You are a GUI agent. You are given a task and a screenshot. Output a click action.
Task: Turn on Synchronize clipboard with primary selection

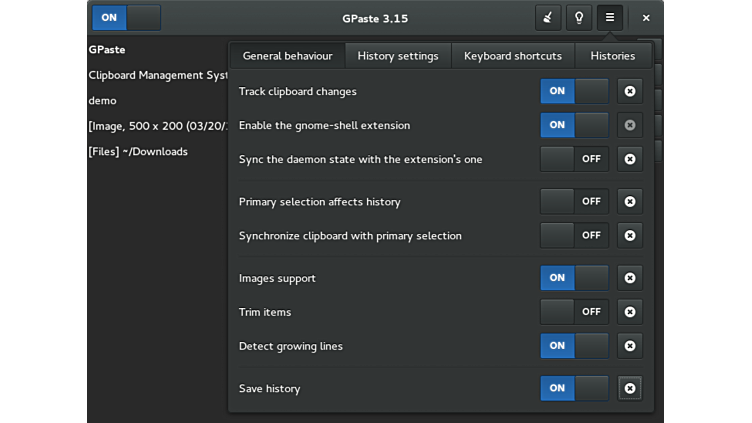point(574,236)
